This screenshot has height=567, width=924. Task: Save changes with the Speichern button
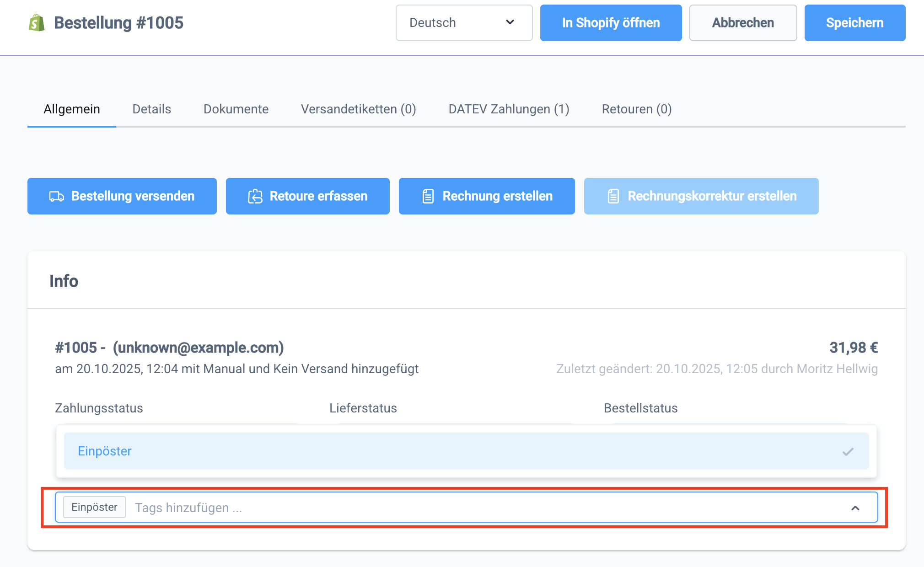point(854,23)
